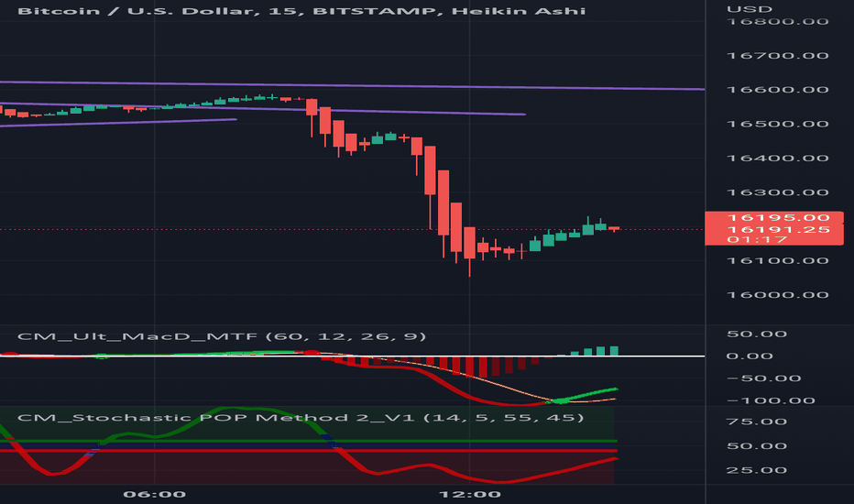
Task: Click the longest red candle's lower wick near 16050
Action: coord(469,268)
